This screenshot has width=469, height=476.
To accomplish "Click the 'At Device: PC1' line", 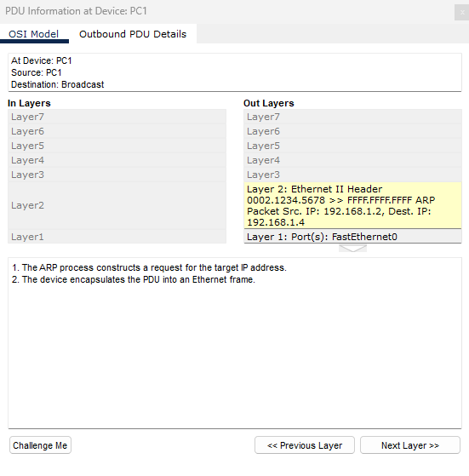I will 42,60.
